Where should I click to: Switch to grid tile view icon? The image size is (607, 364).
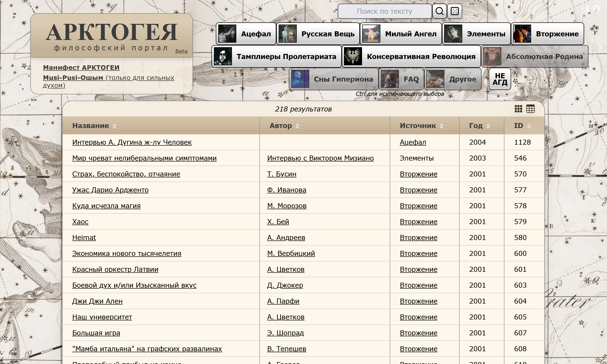pos(518,109)
